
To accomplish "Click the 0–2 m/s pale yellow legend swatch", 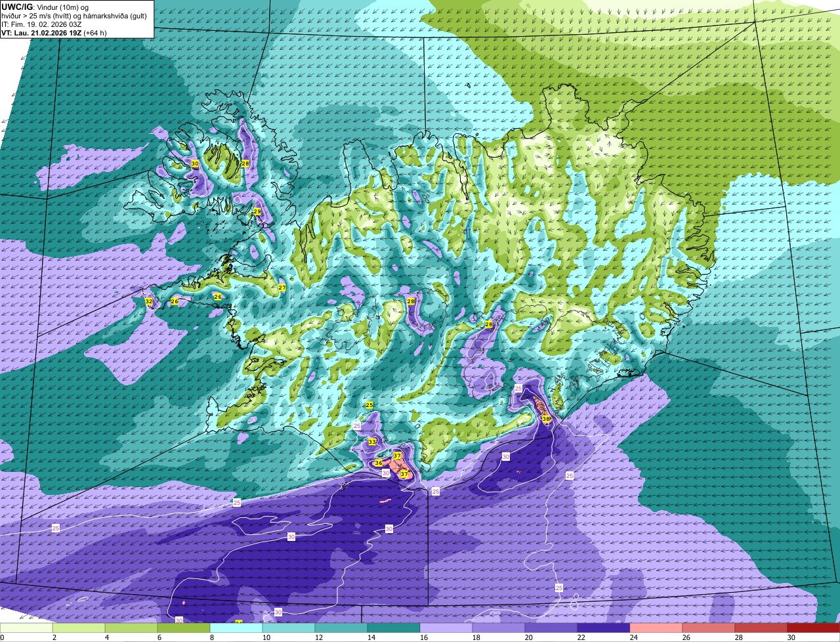I will (26, 628).
